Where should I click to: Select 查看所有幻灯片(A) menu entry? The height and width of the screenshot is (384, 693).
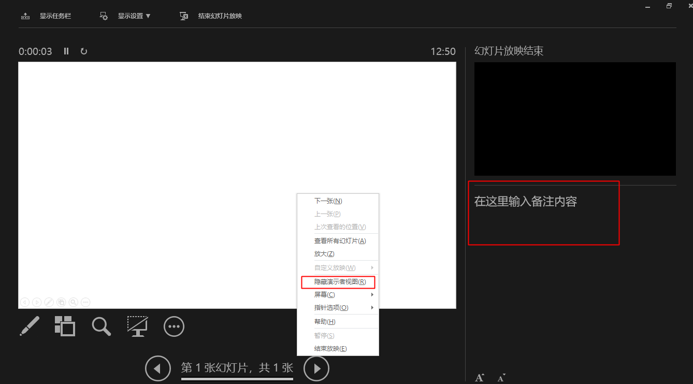(338, 241)
